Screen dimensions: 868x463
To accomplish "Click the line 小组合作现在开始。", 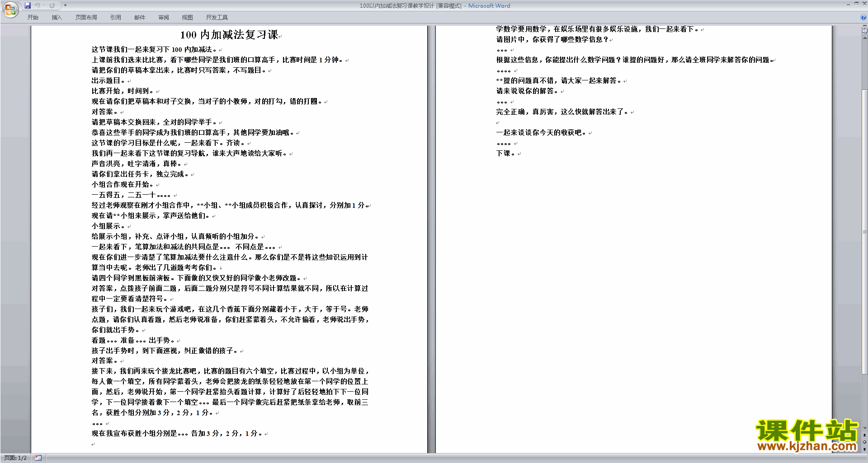I will click(123, 184).
